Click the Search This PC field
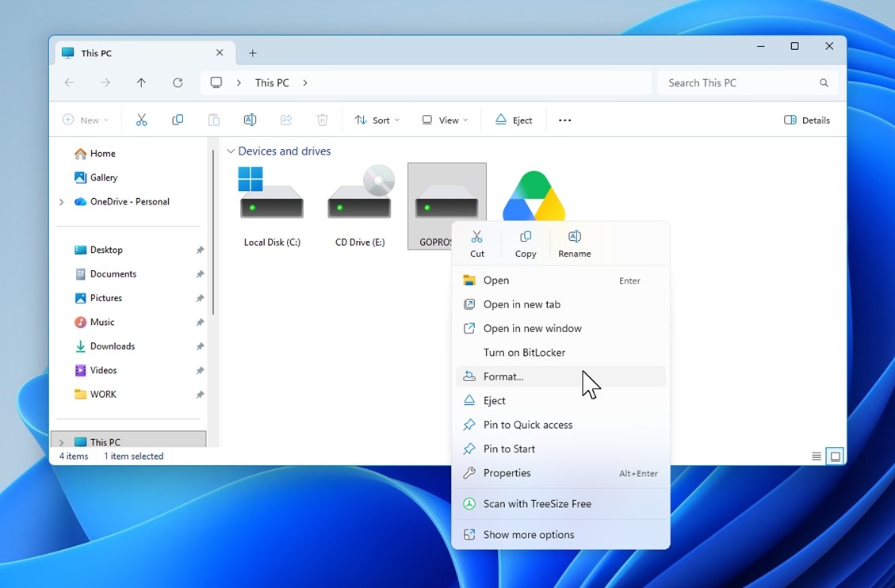The image size is (895, 588). tap(748, 82)
